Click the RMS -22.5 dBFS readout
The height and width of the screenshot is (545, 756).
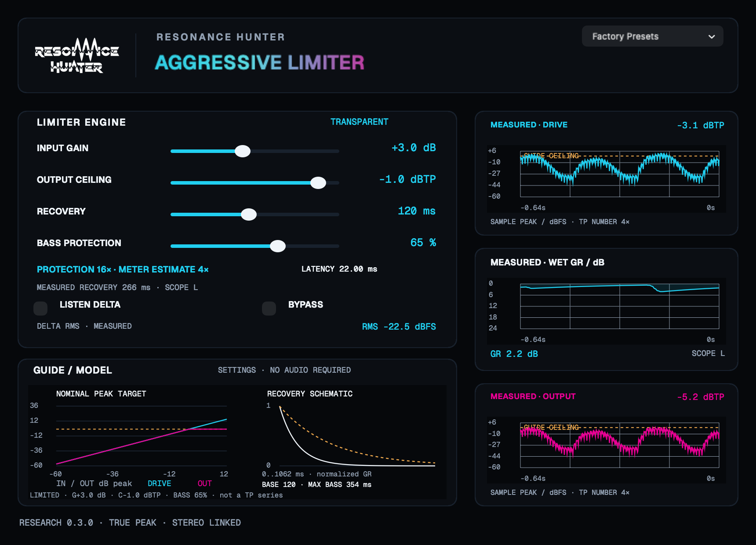[x=399, y=327]
